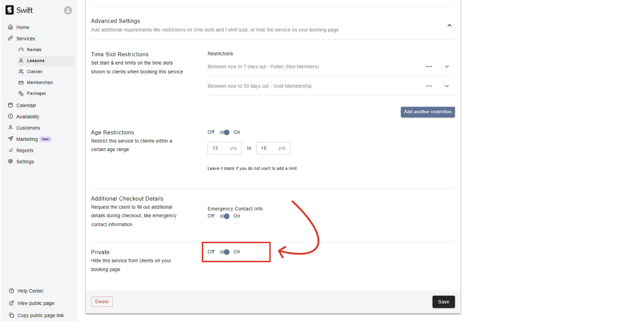The width and height of the screenshot is (644, 321).
Task: Click the Save button
Action: tap(443, 302)
